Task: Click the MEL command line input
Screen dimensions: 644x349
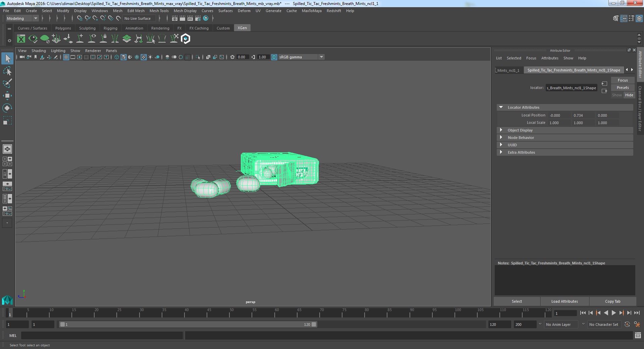Action: point(102,335)
